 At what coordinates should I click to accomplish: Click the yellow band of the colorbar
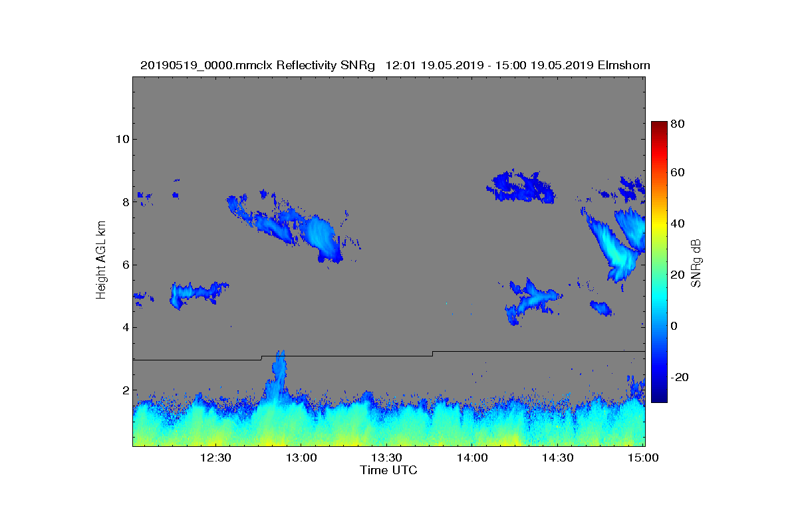point(658,226)
